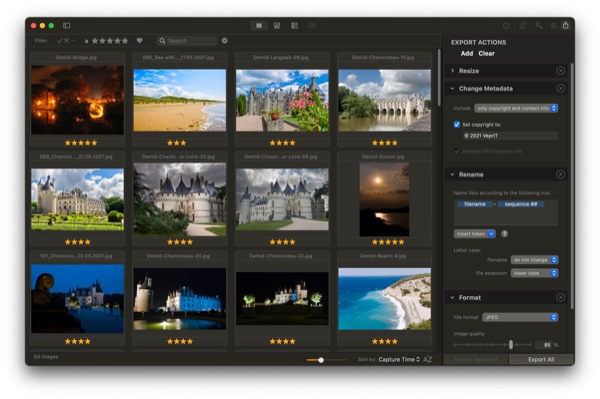Remove the Resize export action
The height and width of the screenshot is (399, 600).
(x=561, y=71)
